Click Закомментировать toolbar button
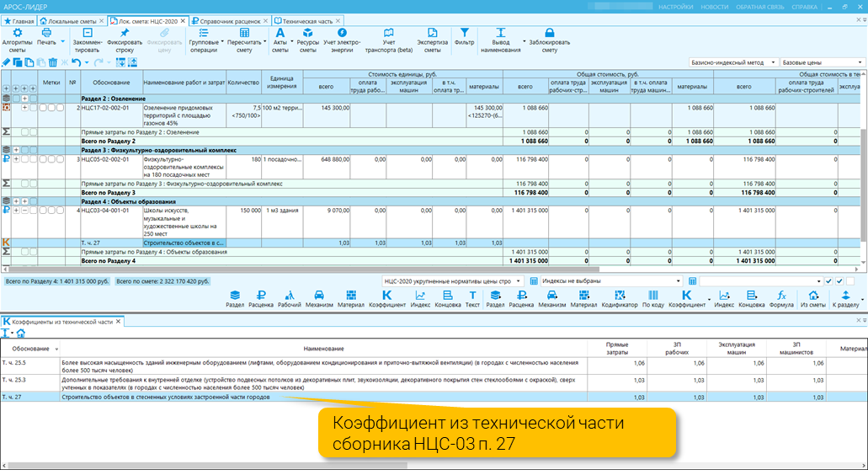This screenshot has width=868, height=475. pos(88,41)
